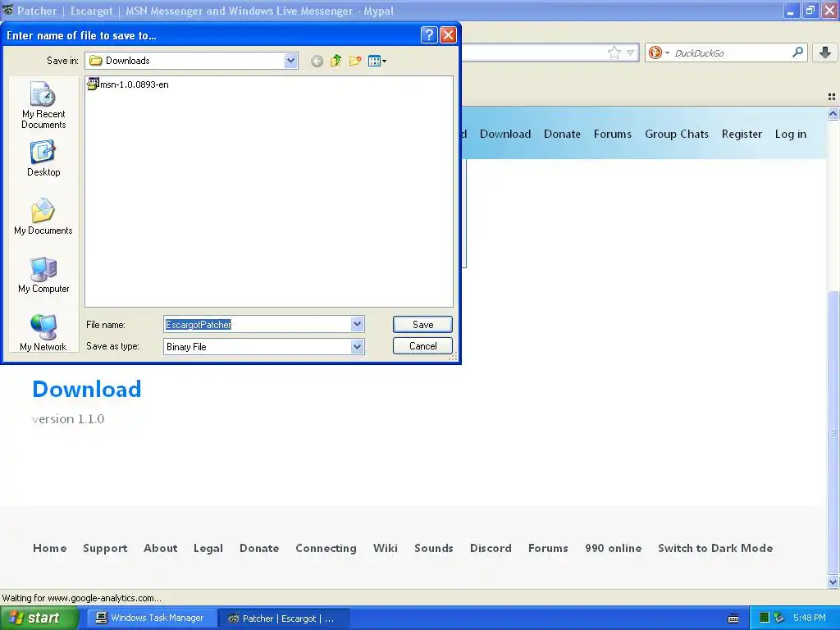Viewport: 840px width, 630px height.
Task: Go up one folder level in dialog
Action: pyautogui.click(x=336, y=61)
